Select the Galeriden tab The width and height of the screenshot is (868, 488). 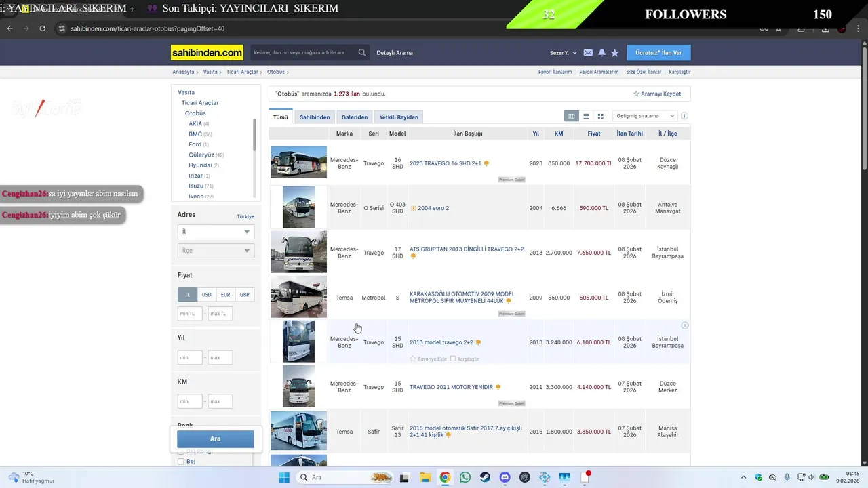(x=355, y=117)
